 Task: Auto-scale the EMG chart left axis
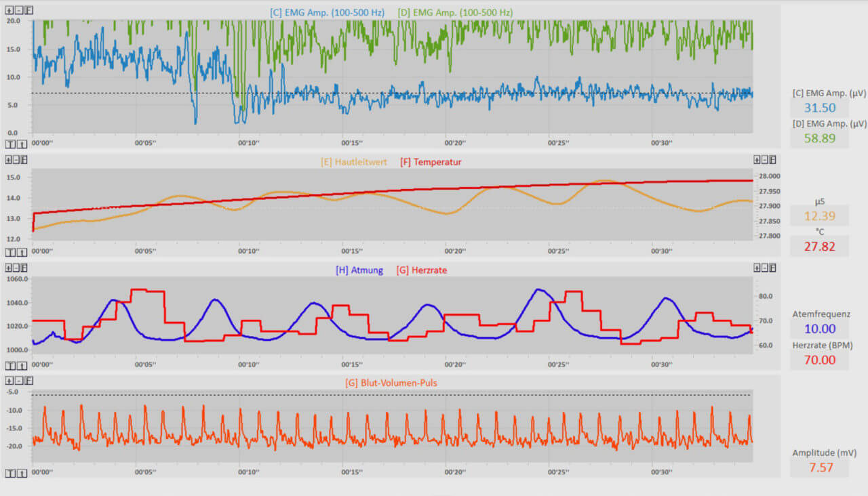click(x=28, y=10)
